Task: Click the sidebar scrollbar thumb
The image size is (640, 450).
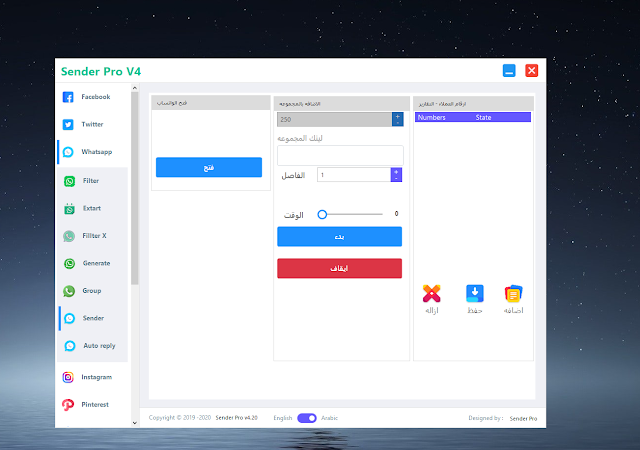Action: coord(135,188)
